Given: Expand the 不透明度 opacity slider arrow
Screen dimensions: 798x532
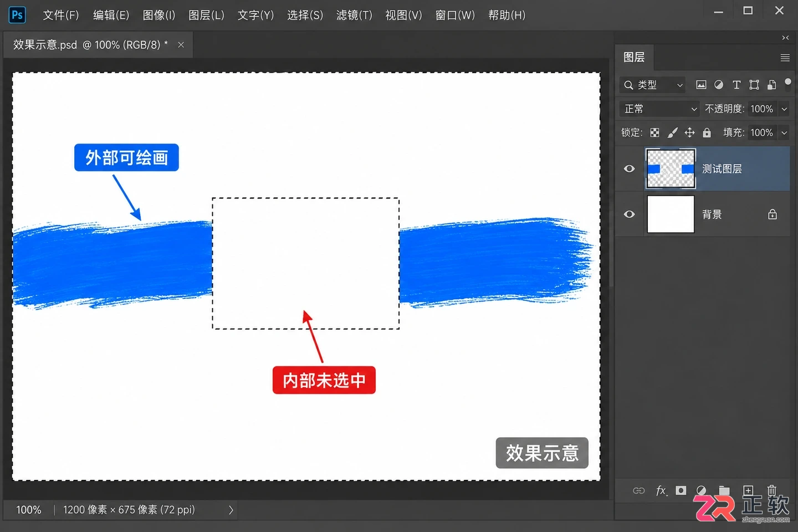Looking at the screenshot, I should coord(784,109).
